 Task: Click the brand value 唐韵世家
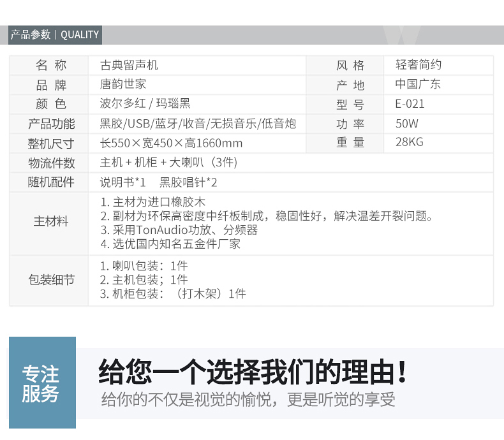click(x=122, y=84)
